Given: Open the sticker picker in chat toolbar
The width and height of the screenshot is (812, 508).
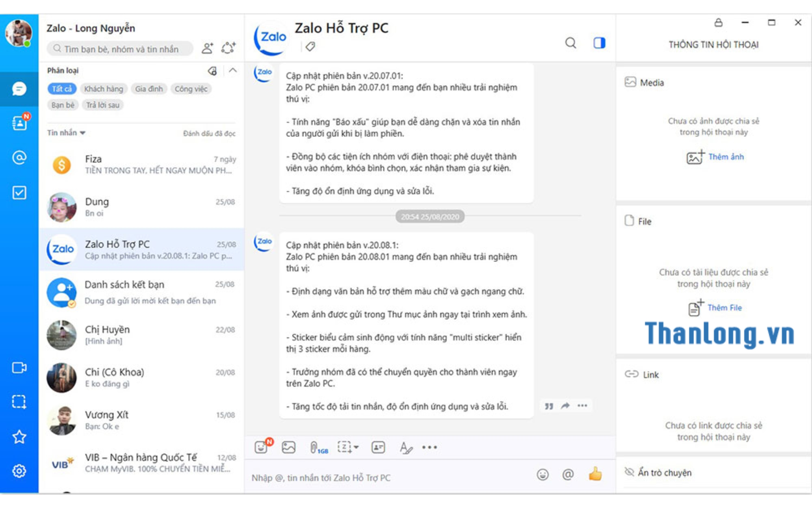Looking at the screenshot, I should click(261, 447).
